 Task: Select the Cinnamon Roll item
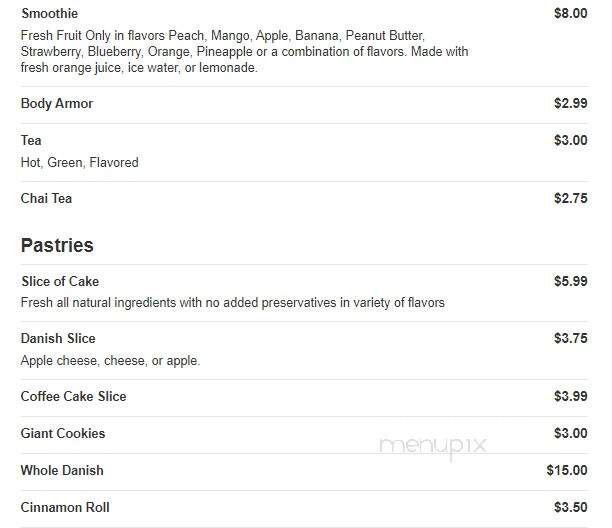coord(65,508)
